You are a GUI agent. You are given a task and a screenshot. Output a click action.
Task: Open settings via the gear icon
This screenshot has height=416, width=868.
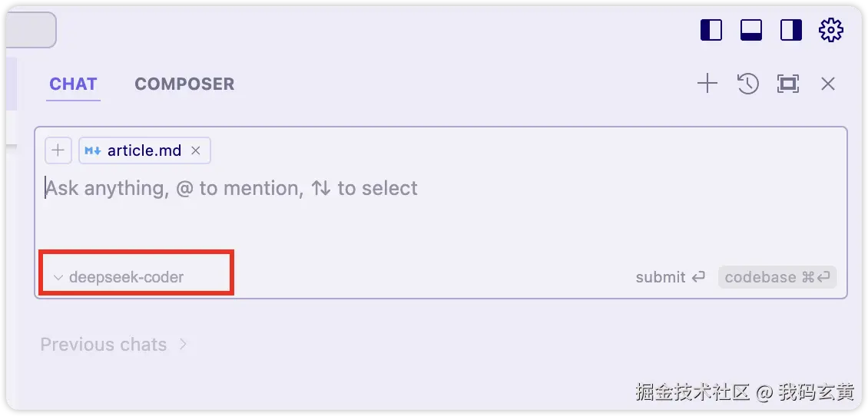830,31
